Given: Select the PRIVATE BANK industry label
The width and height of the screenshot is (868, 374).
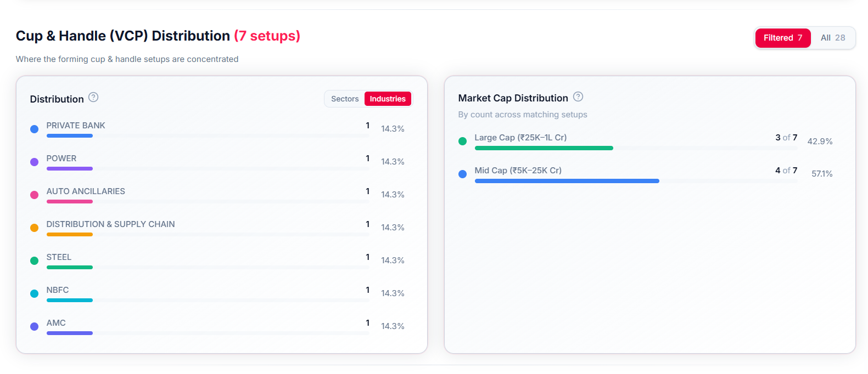Looking at the screenshot, I should point(76,126).
